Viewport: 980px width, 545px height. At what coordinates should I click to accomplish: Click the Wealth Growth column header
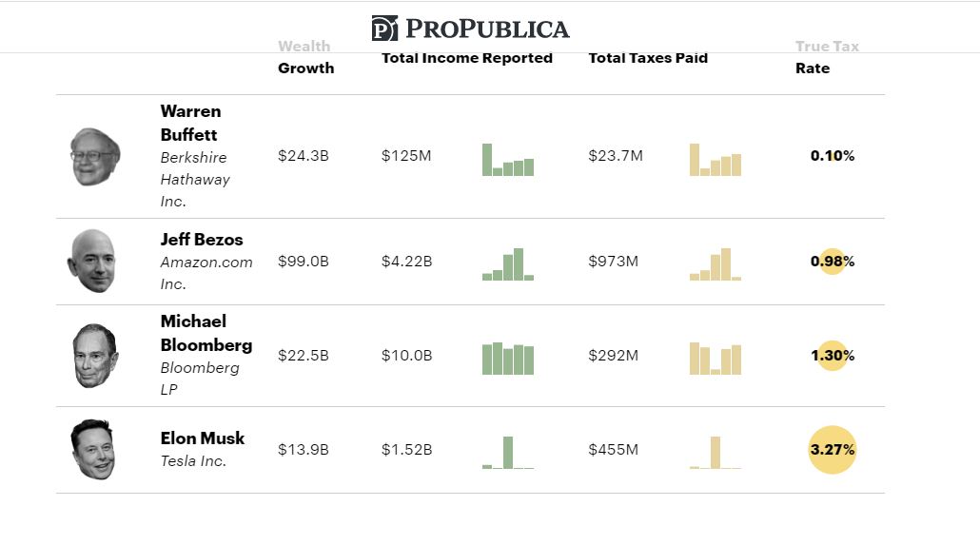(305, 57)
